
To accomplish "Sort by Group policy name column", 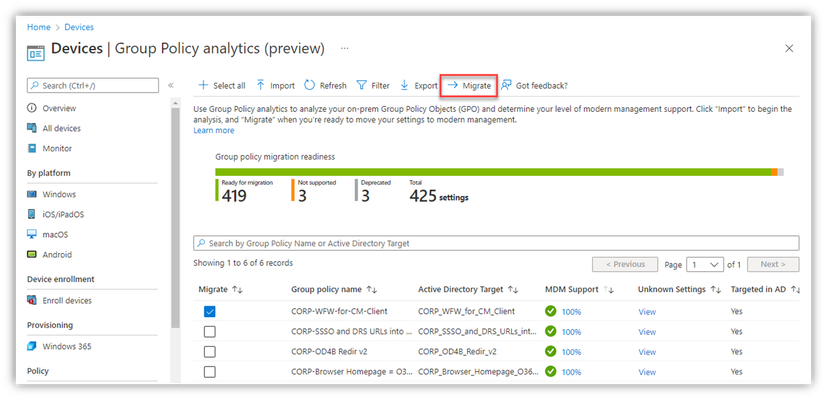I will point(371,290).
